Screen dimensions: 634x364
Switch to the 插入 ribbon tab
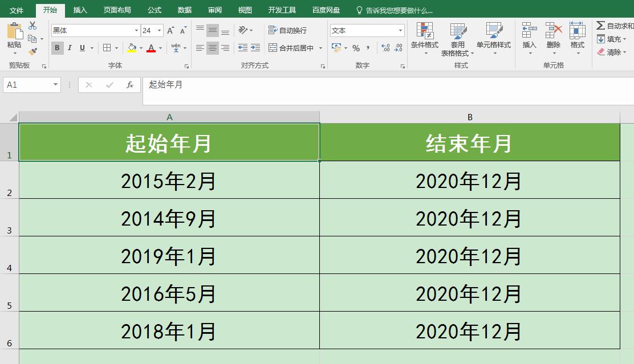[79, 9]
